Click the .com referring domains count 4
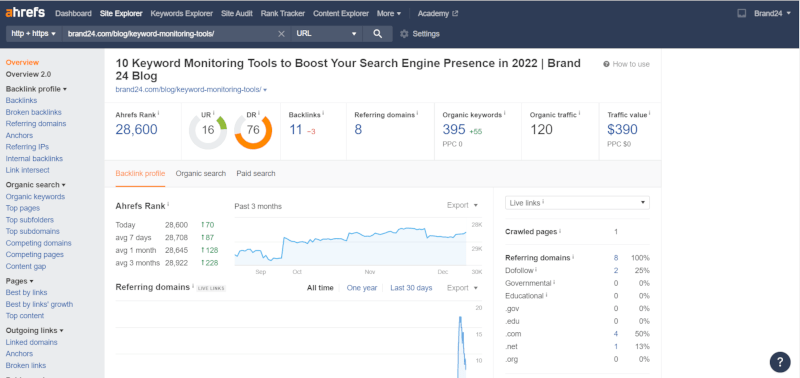800x378 pixels. pyautogui.click(x=616, y=334)
